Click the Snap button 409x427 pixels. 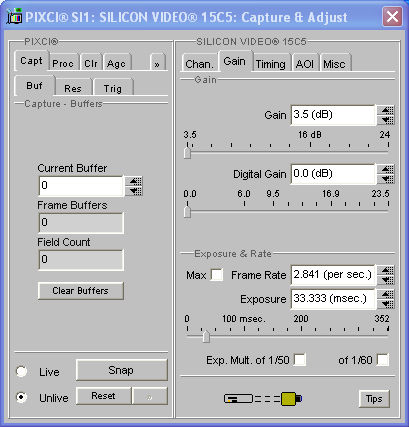[121, 370]
